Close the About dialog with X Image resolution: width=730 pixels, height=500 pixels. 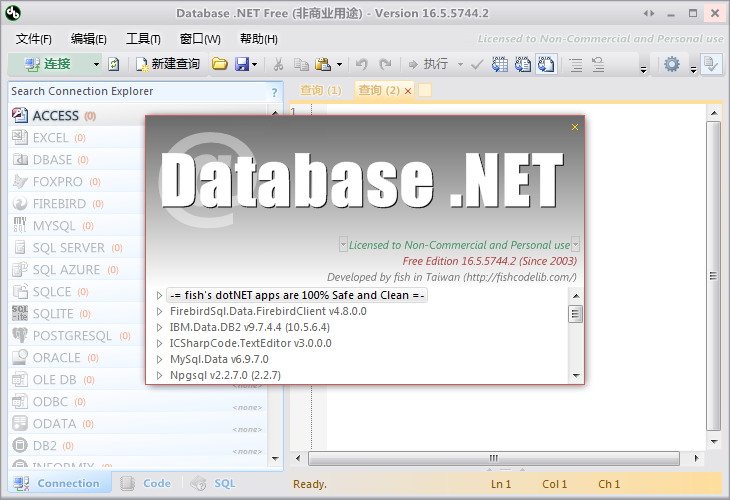[x=575, y=127]
